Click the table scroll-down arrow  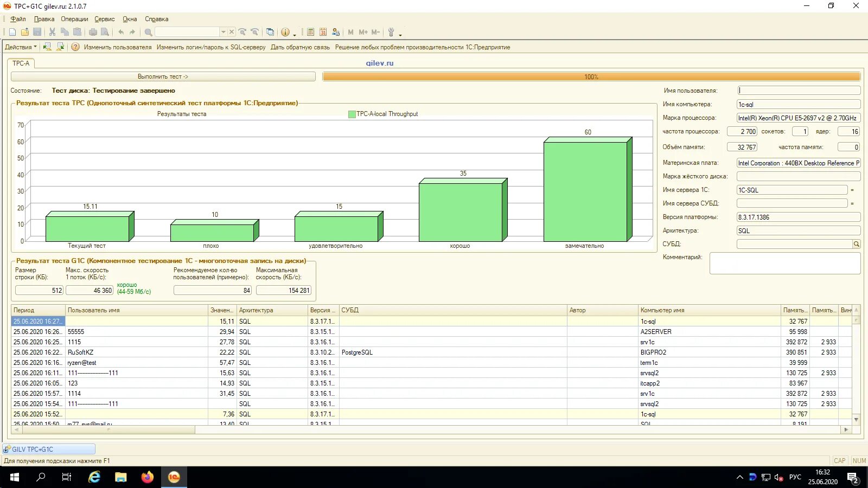[x=857, y=420]
